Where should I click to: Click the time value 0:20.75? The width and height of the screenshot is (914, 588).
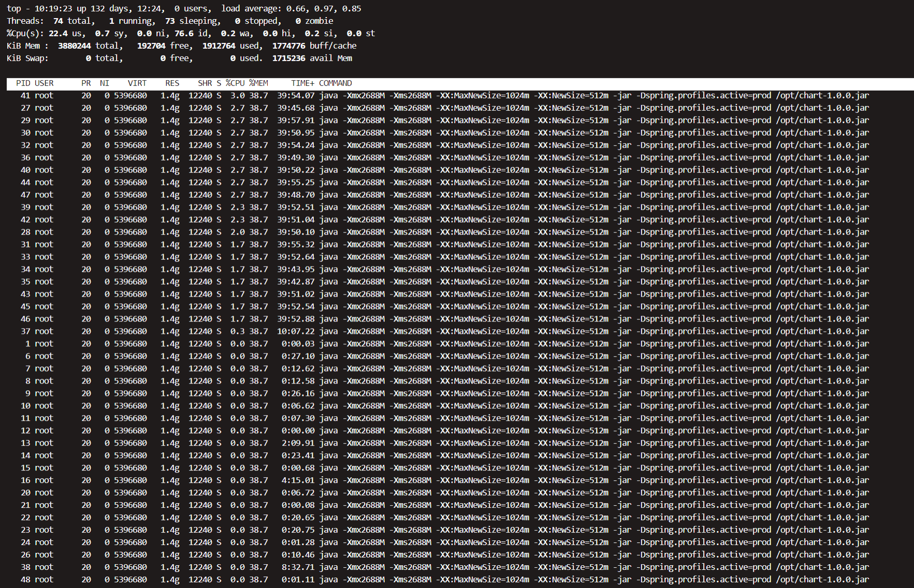tap(298, 531)
